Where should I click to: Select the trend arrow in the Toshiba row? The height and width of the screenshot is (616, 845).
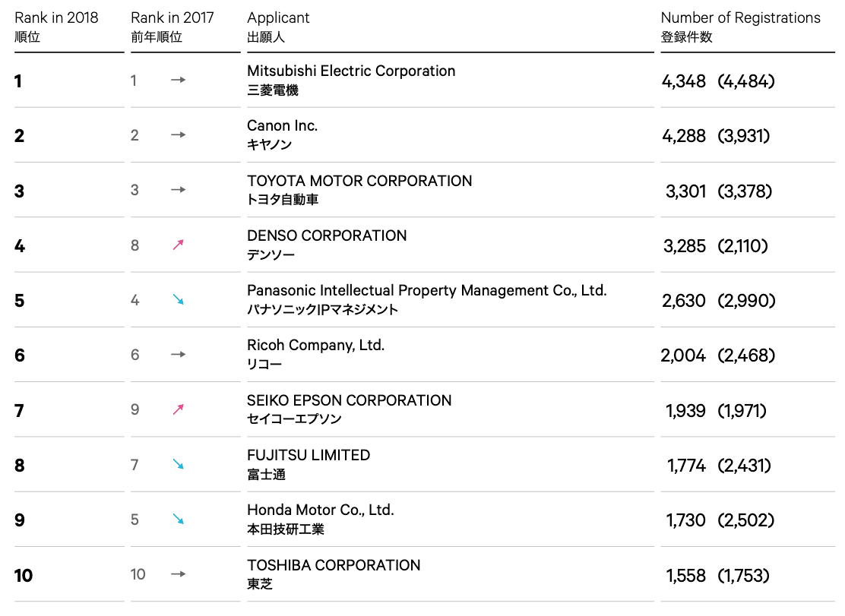point(179,574)
